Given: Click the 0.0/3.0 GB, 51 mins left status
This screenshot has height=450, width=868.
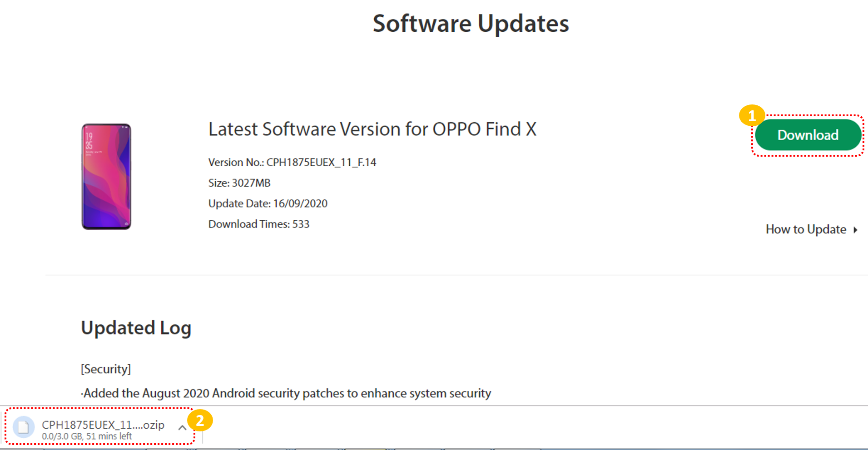Looking at the screenshot, I should [x=87, y=436].
